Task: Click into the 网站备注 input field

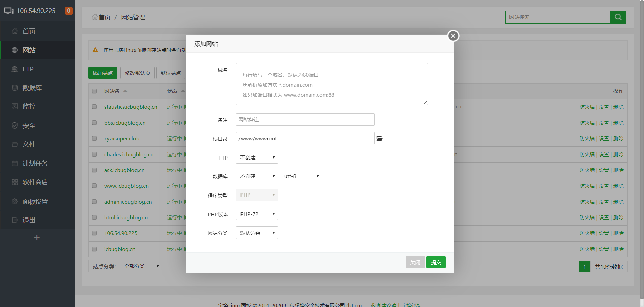Action: (305, 119)
